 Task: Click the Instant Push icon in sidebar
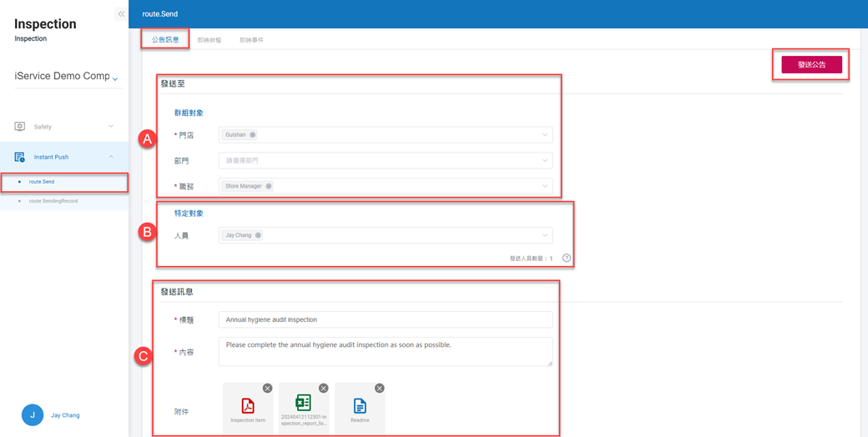click(19, 157)
